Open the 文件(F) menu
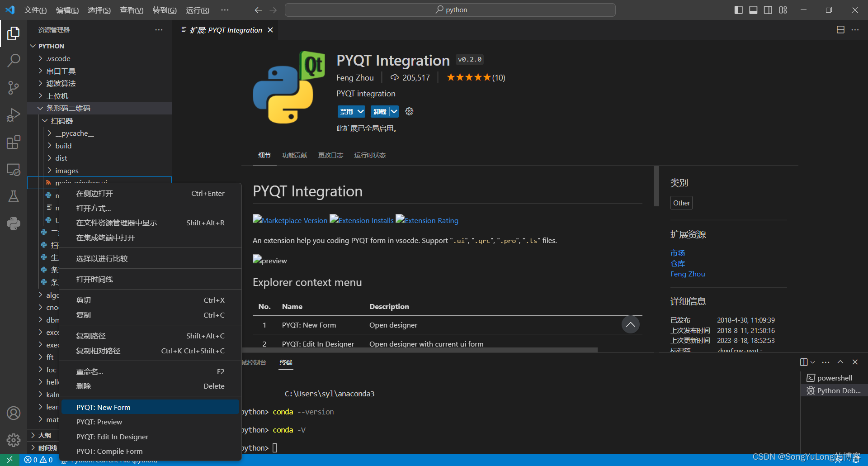The width and height of the screenshot is (868, 466). coord(35,10)
